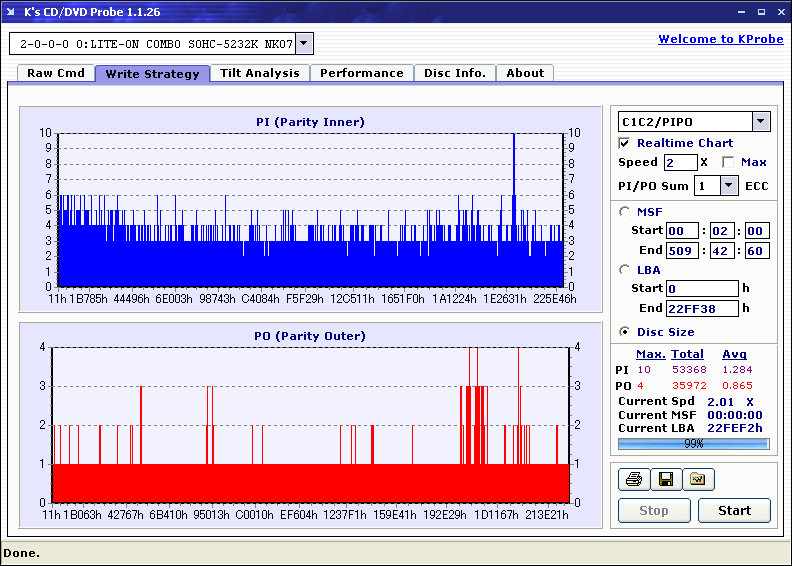Image resolution: width=792 pixels, height=566 pixels.
Task: Click the printer icon button
Action: (634, 480)
